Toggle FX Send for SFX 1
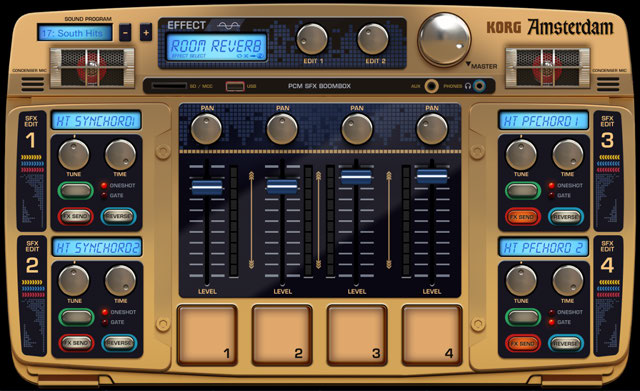The image size is (640, 391). 76,216
